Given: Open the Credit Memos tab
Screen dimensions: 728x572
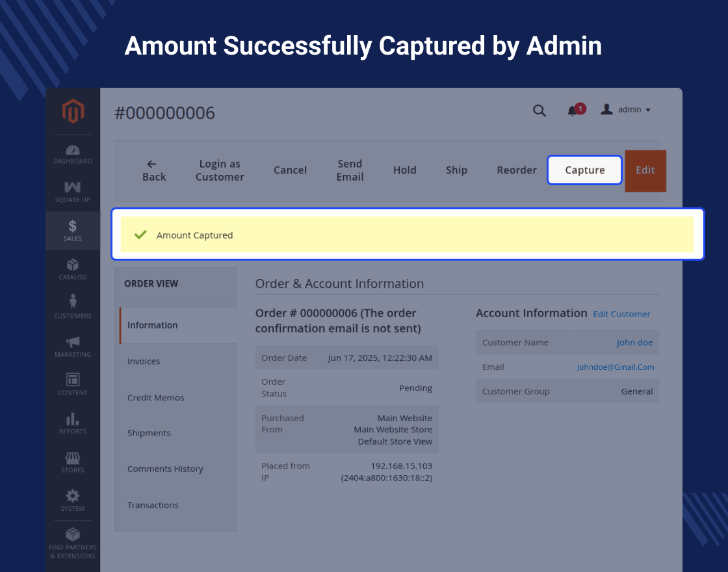Looking at the screenshot, I should (156, 398).
